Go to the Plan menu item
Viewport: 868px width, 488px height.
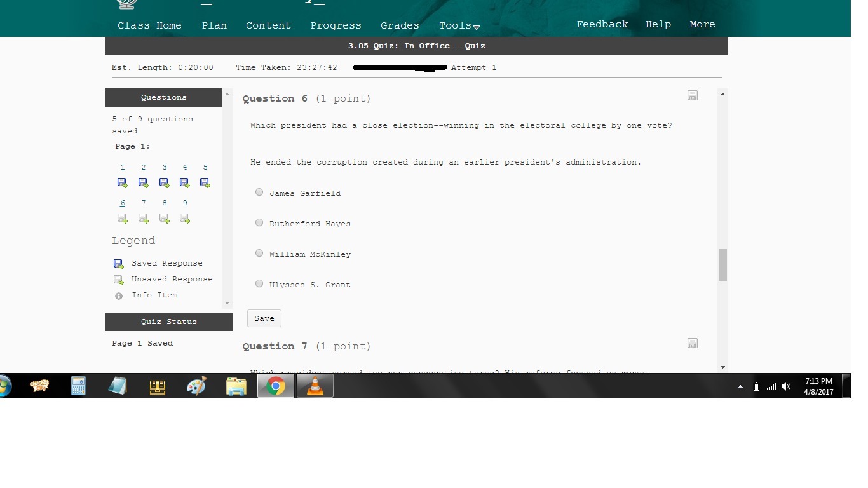point(214,25)
